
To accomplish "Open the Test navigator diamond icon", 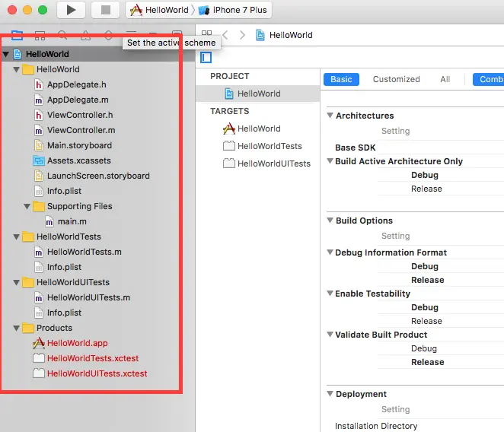I will click(108, 35).
